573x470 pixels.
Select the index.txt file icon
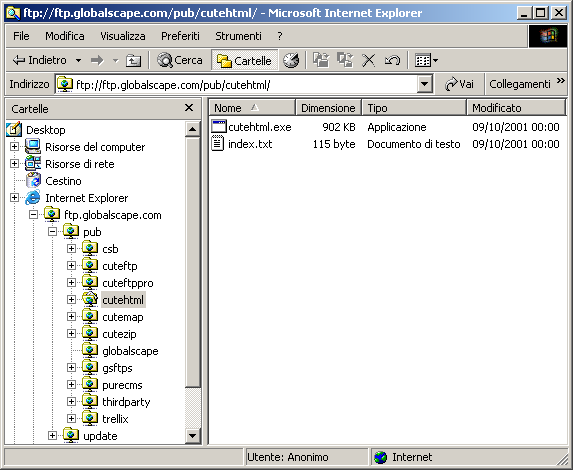[218, 144]
